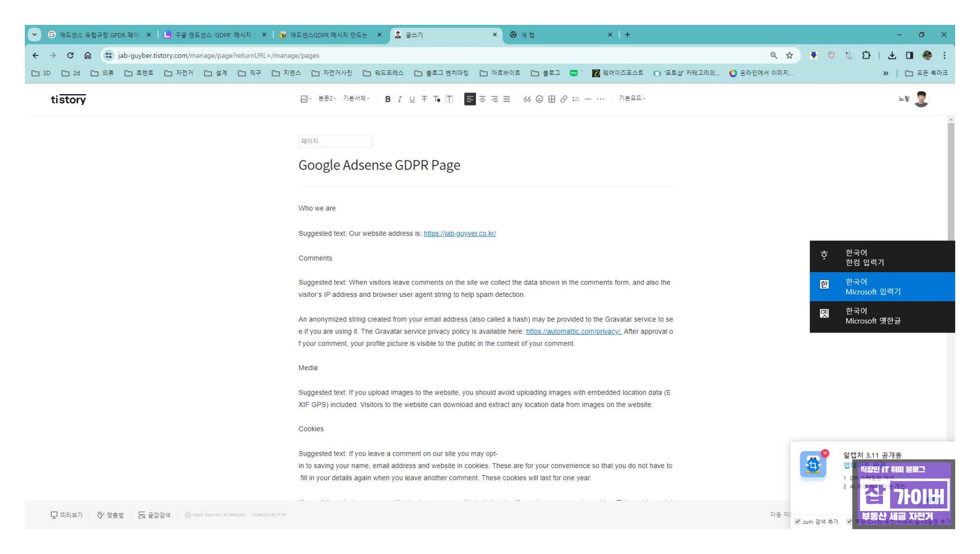Apply strikethrough formatting

tap(424, 99)
